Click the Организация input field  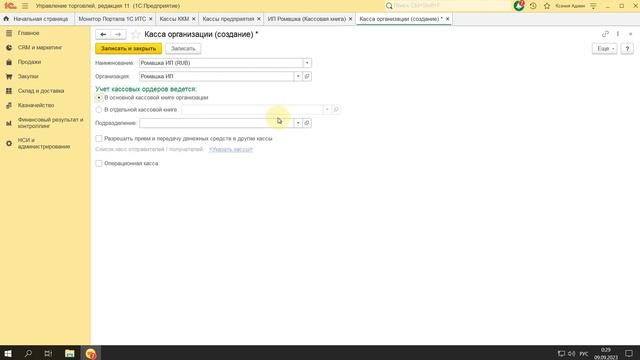[x=216, y=76]
